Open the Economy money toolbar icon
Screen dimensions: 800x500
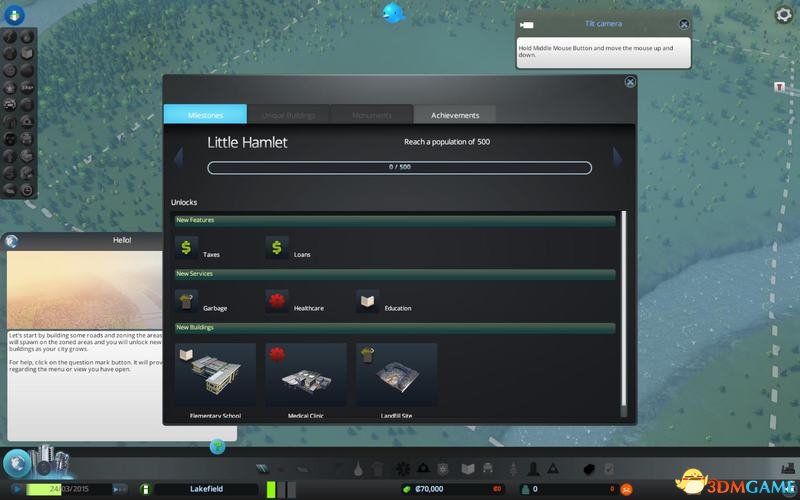pos(589,469)
